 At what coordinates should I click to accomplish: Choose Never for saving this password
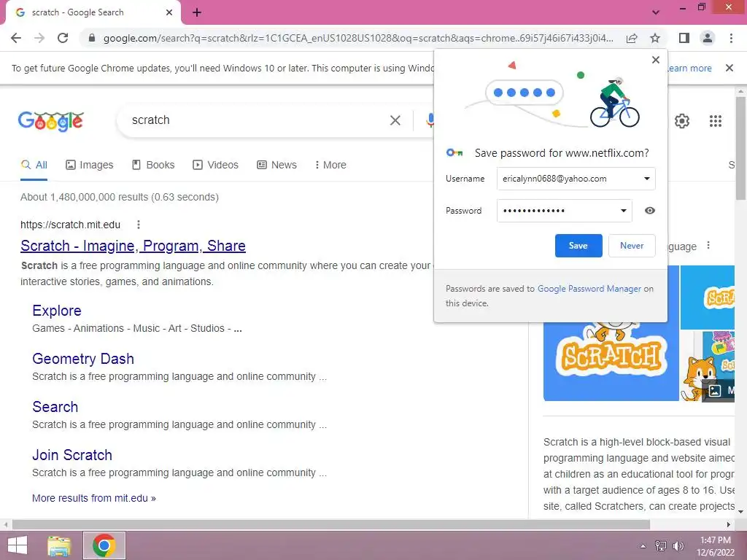pos(632,246)
